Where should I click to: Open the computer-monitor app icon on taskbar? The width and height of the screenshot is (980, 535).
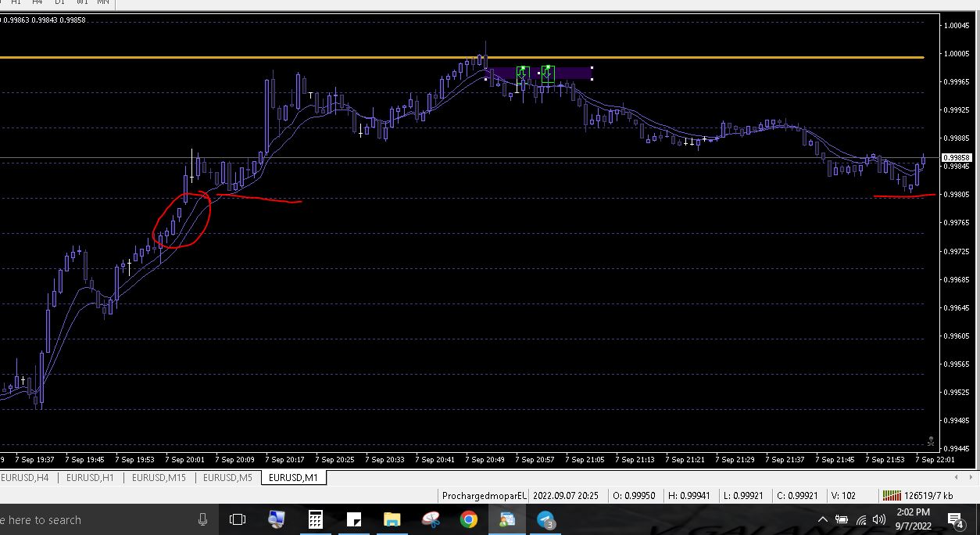point(277,519)
